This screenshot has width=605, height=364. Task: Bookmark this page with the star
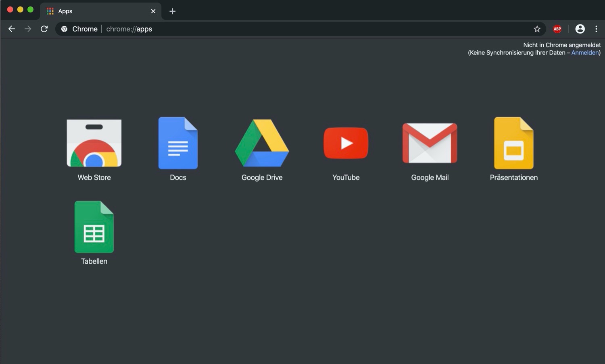click(x=537, y=29)
